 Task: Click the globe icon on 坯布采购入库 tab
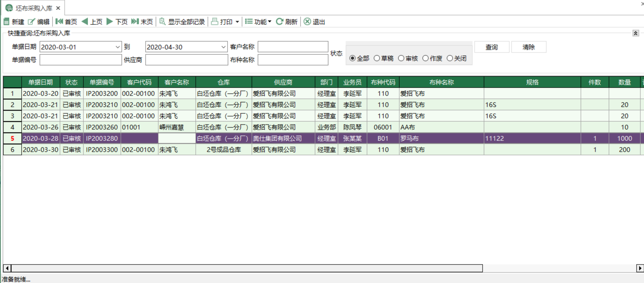coord(9,8)
